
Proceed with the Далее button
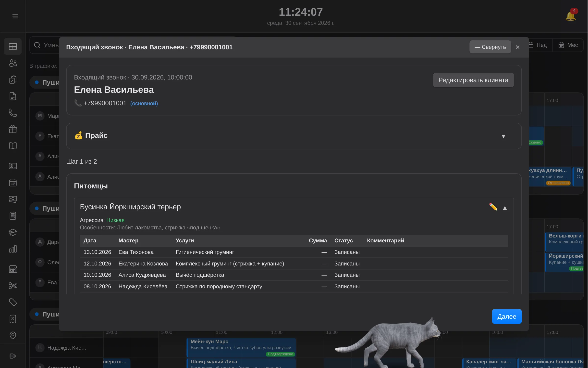(507, 316)
